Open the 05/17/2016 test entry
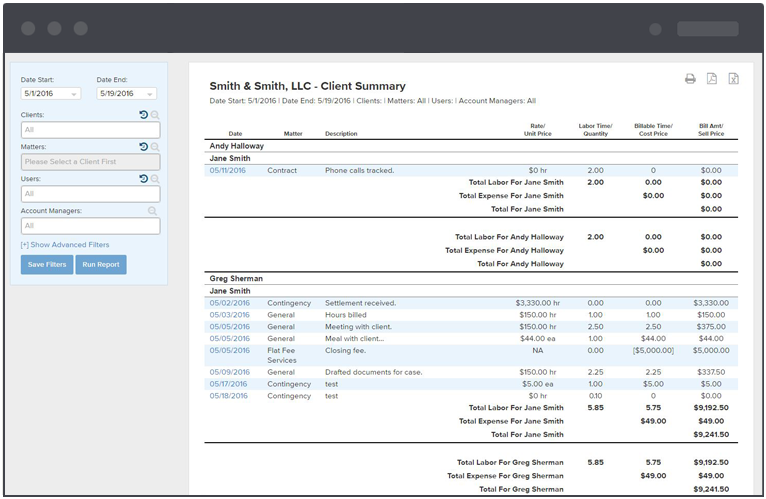 click(229, 384)
